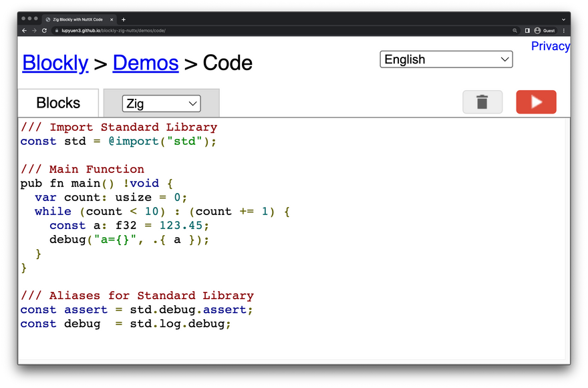
Task: Open the Guest profile menu
Action: [x=545, y=31]
